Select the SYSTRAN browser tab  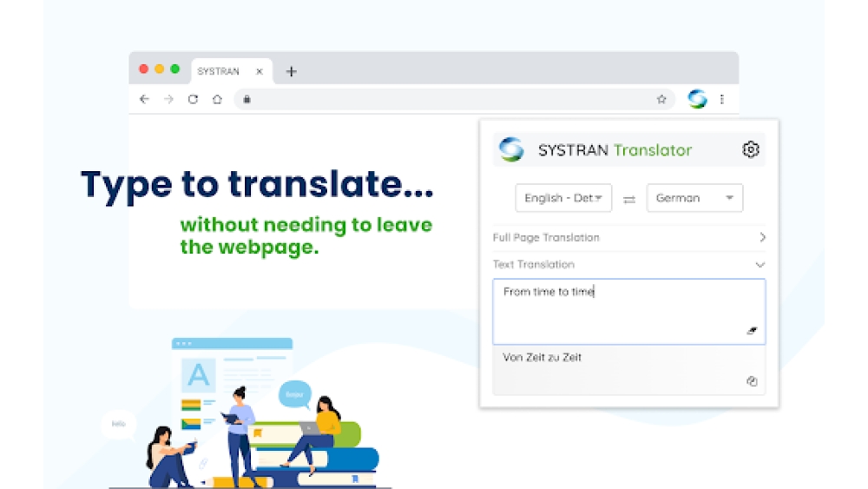tap(232, 71)
